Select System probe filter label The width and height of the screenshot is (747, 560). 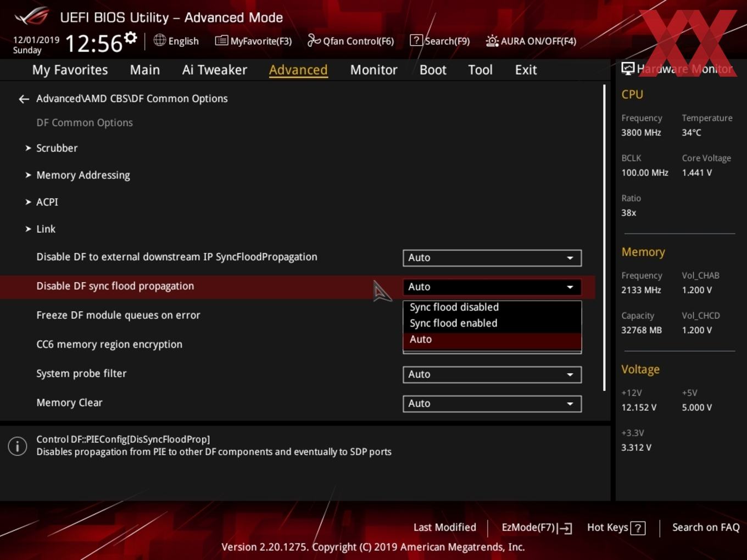pyautogui.click(x=81, y=373)
